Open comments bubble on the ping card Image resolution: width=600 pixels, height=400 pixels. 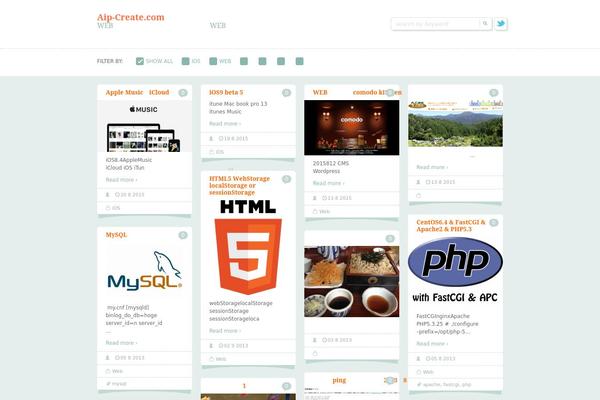pyautogui.click(x=390, y=380)
